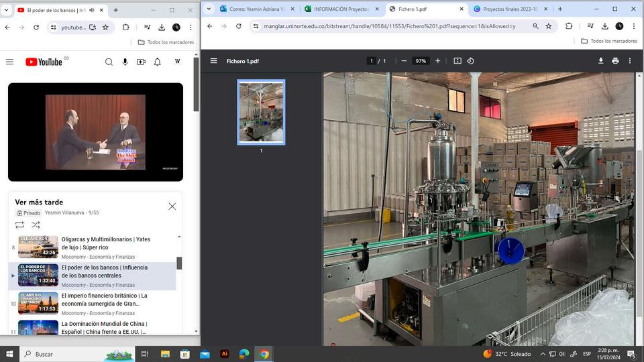Viewport: 644px width, 362px height.
Task: Open zoom indicator in PDF address bar
Action: coord(535,26)
